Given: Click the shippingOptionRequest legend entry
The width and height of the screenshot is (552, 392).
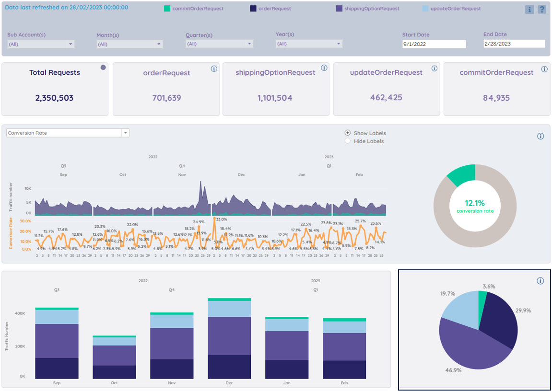Looking at the screenshot, I should tap(367, 9).
